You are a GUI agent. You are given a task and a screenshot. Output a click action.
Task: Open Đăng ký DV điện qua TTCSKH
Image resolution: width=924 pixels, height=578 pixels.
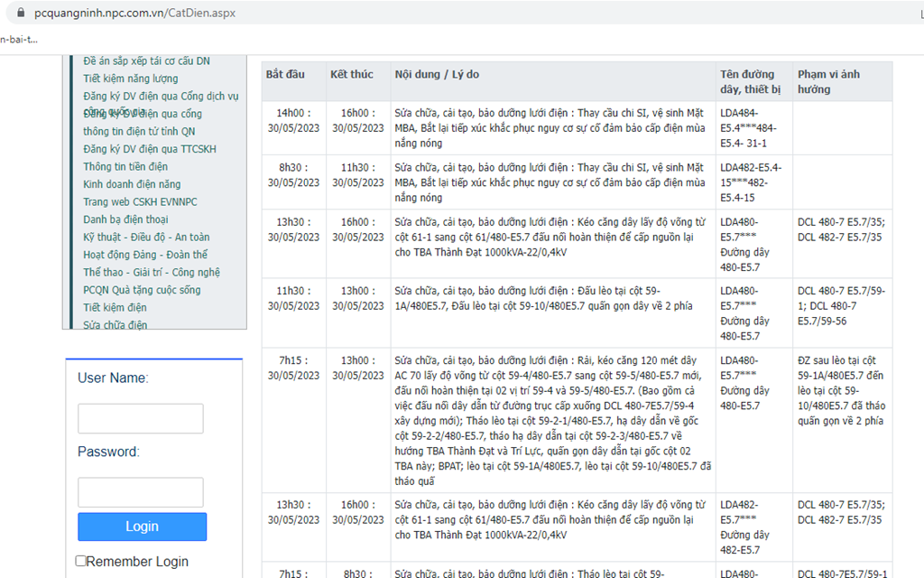click(149, 149)
